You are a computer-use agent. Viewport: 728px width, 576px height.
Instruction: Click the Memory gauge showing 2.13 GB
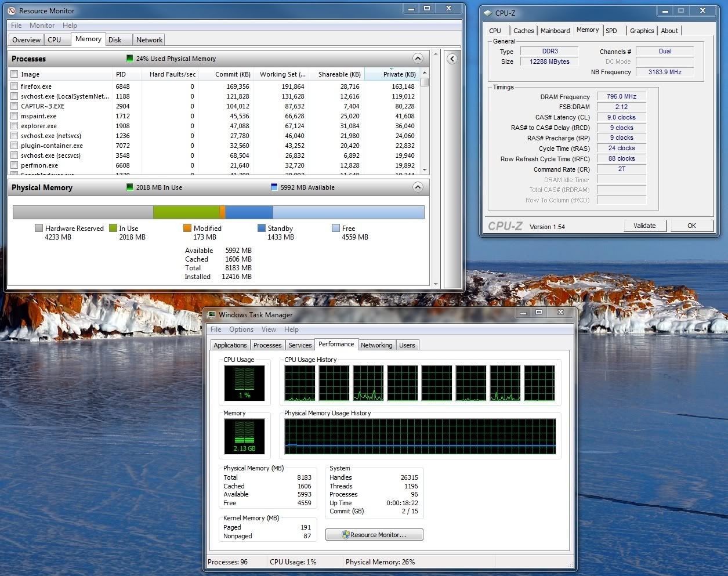tap(244, 436)
